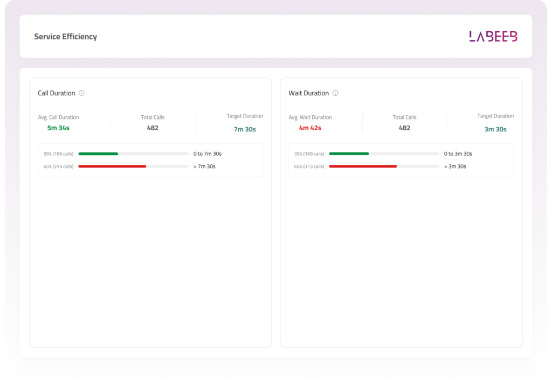
Task: Click the Call Duration card title
Action: tap(56, 93)
